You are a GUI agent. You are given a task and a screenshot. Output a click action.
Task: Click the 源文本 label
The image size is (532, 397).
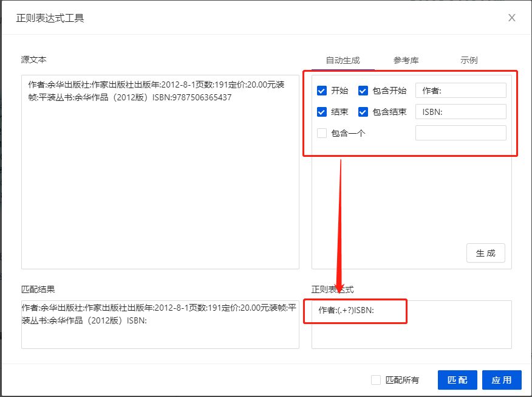pyautogui.click(x=33, y=60)
